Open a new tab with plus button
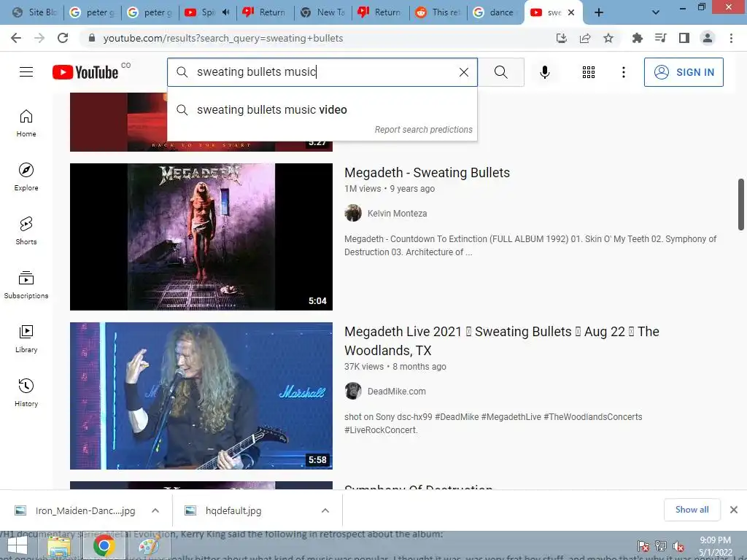The height and width of the screenshot is (560, 747). [599, 12]
